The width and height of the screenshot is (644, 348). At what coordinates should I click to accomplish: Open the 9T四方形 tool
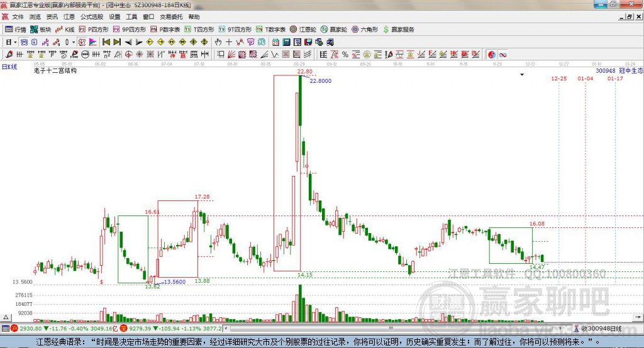[x=235, y=30]
